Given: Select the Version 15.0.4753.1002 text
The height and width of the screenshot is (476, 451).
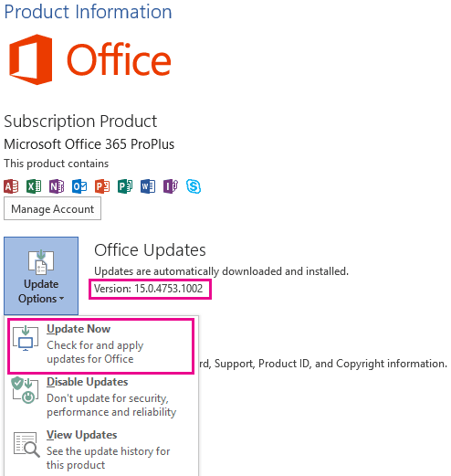Looking at the screenshot, I should (148, 289).
